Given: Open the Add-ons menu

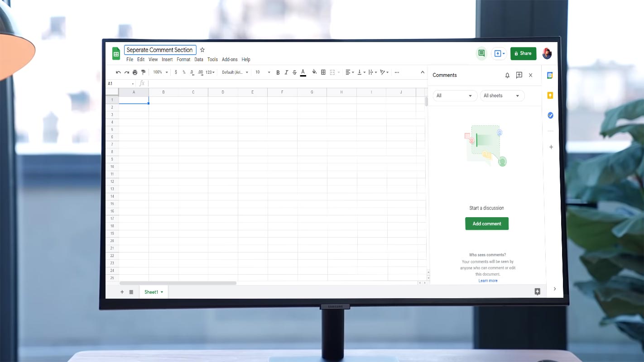Looking at the screenshot, I should pos(230,60).
